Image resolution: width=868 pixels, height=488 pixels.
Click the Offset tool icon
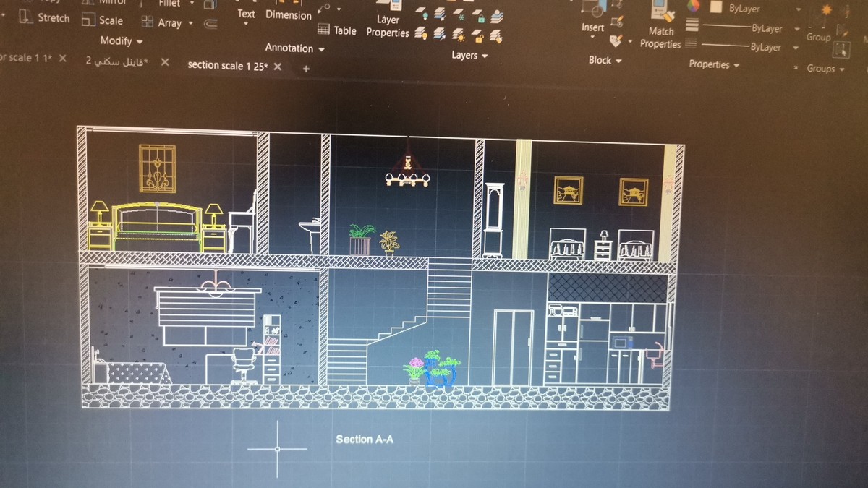[x=210, y=24]
